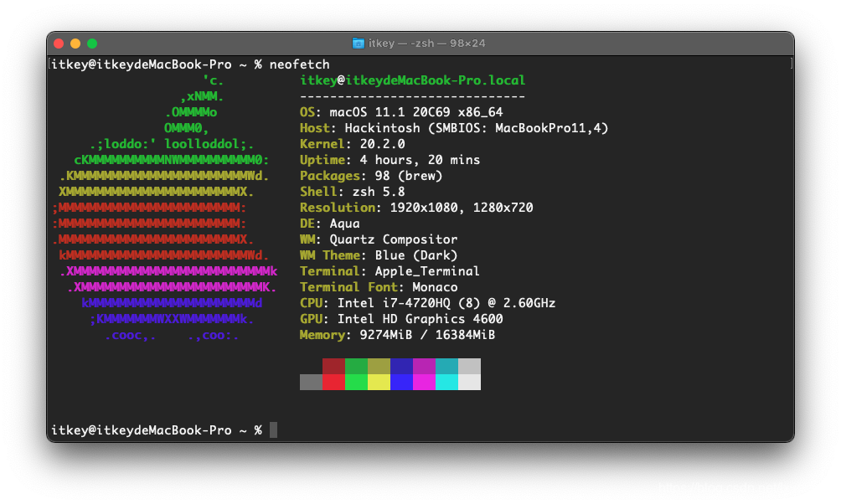This screenshot has width=841, height=504.
Task: Click the Memory value '9274MiB / 16384MiB'
Action: pyautogui.click(x=427, y=335)
